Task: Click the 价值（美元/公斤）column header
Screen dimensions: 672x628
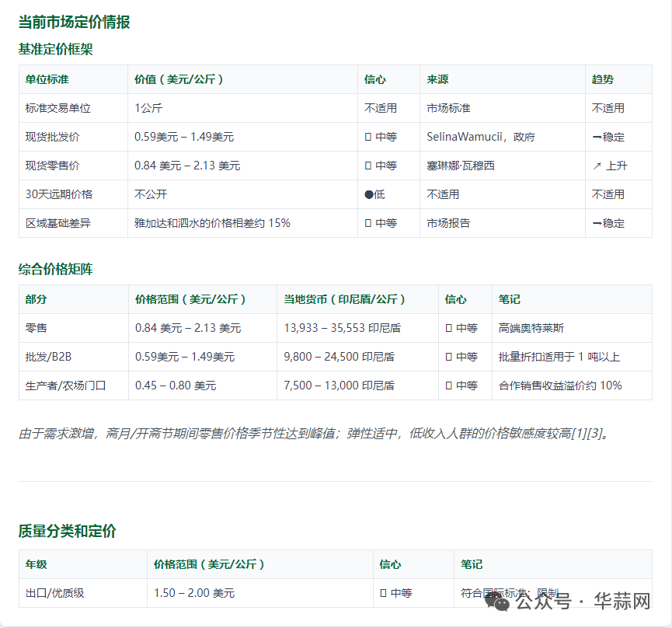Action: click(x=179, y=79)
